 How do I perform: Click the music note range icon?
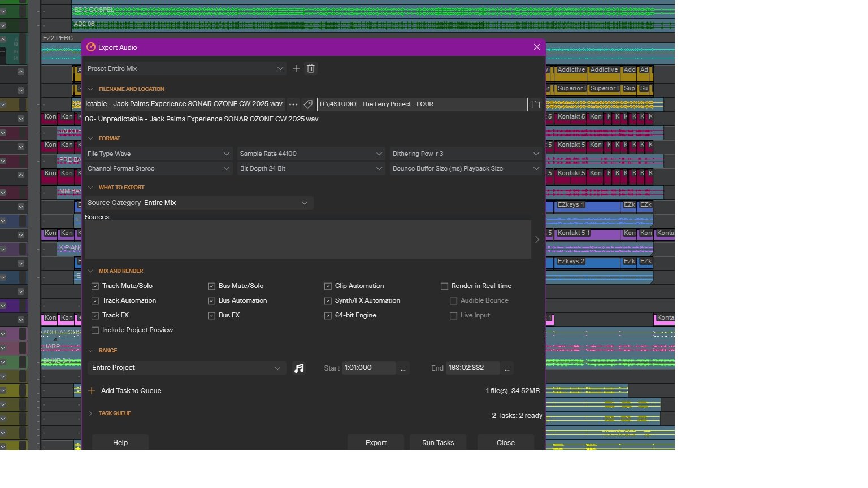pyautogui.click(x=299, y=368)
